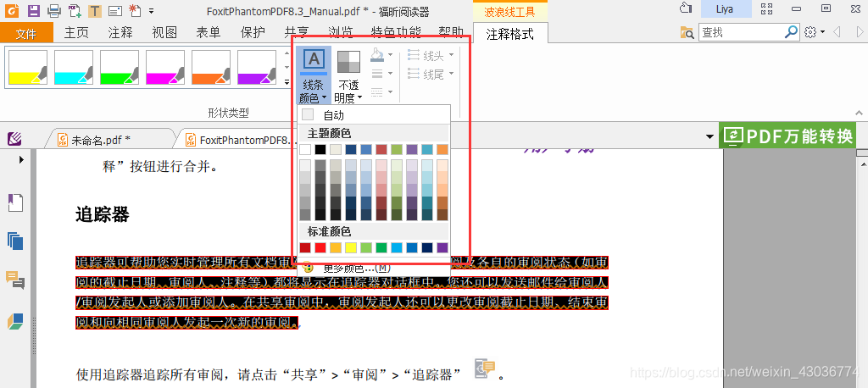Go to previous search result arrow
This screenshot has height=388, width=868.
tap(837, 32)
